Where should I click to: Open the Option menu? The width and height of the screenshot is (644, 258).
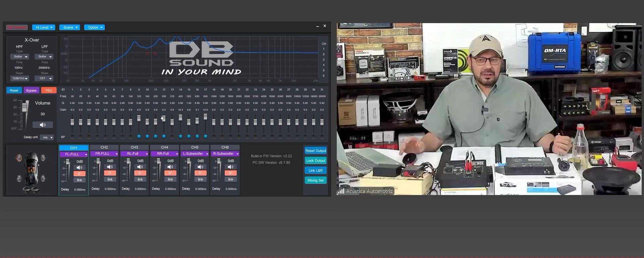pyautogui.click(x=94, y=27)
